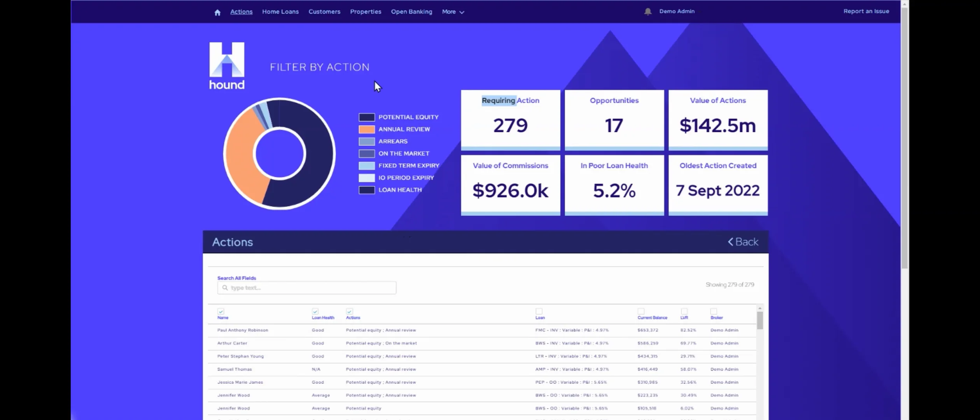Viewport: 980px width, 420px height.
Task: Go to the Open Banking menu item
Action: point(411,12)
